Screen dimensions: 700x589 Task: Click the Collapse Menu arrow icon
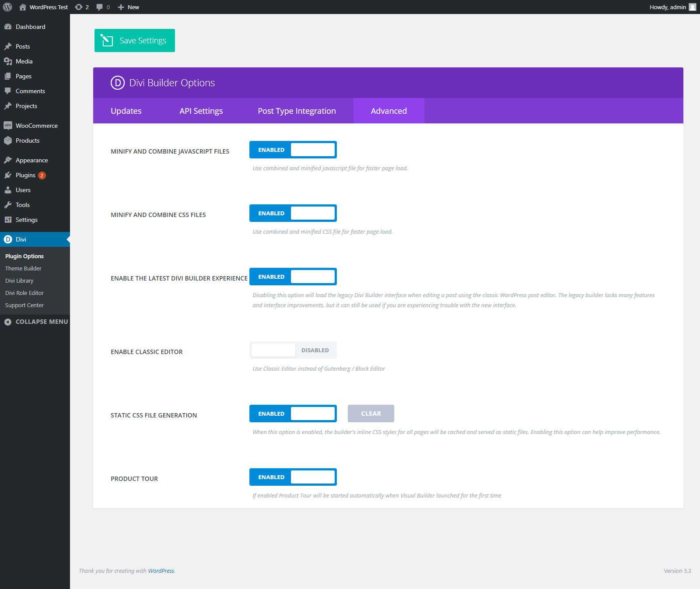tap(8, 322)
